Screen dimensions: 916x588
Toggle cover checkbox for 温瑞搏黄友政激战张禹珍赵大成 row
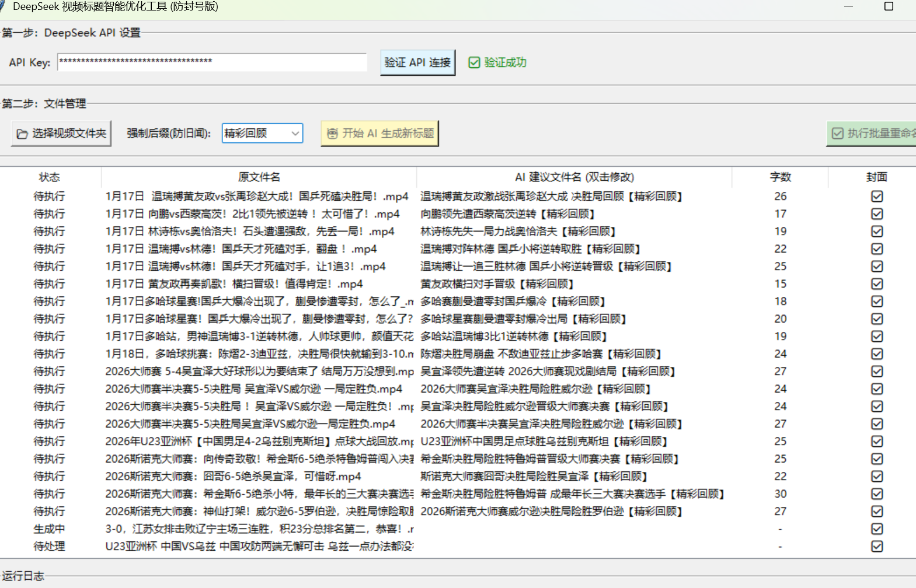click(877, 197)
